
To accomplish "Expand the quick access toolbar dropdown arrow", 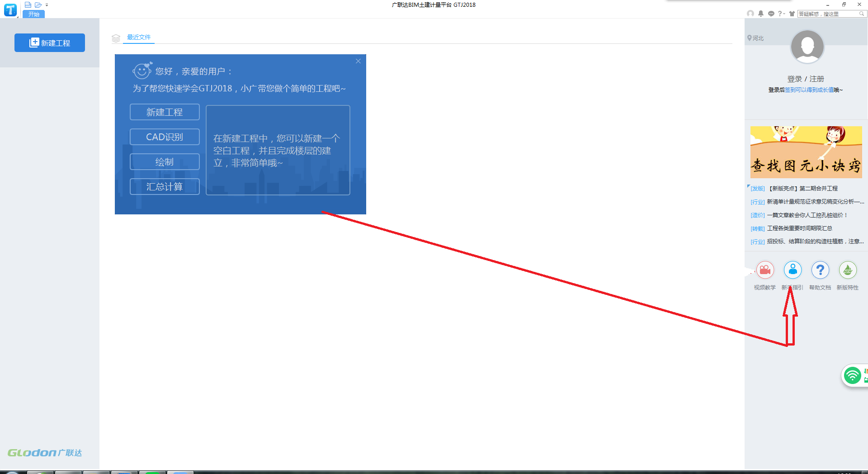I will (47, 5).
